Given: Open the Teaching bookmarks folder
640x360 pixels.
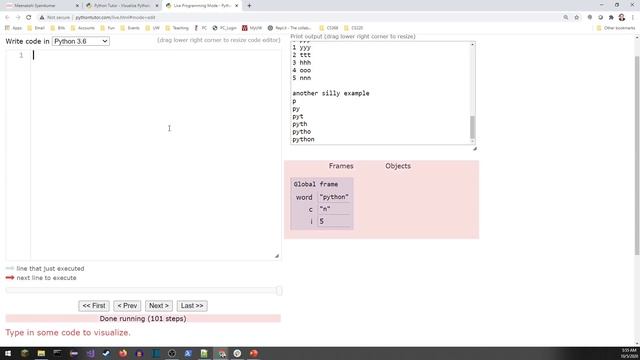Looking at the screenshot, I should tap(177, 28).
